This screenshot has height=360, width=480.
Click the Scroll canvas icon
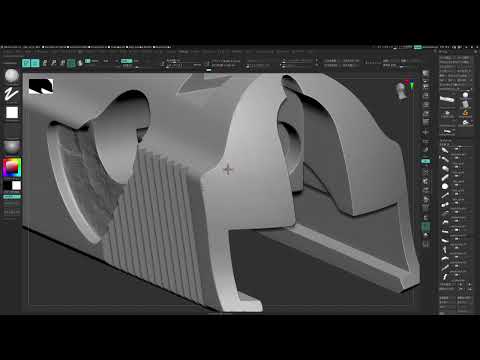click(426, 87)
